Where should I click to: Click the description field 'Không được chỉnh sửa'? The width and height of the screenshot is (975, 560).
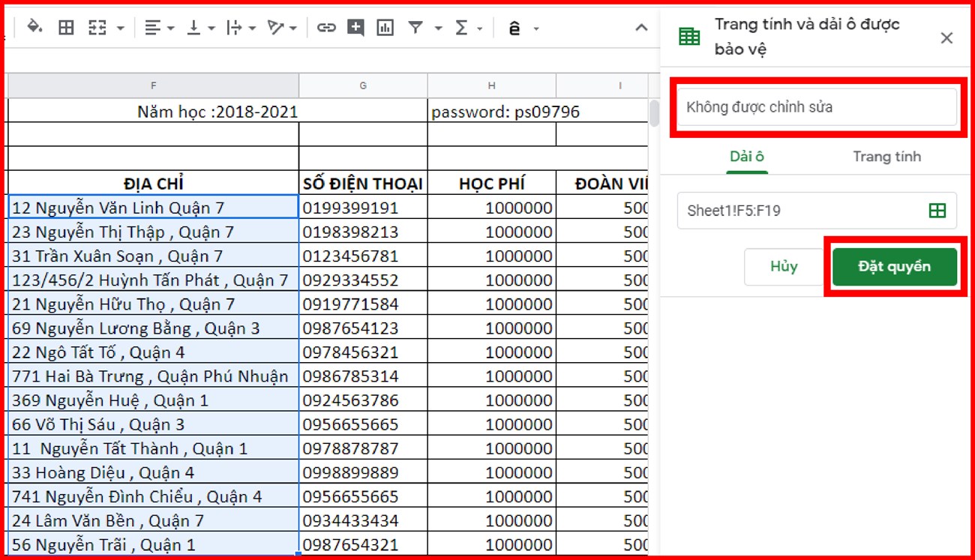pos(817,107)
